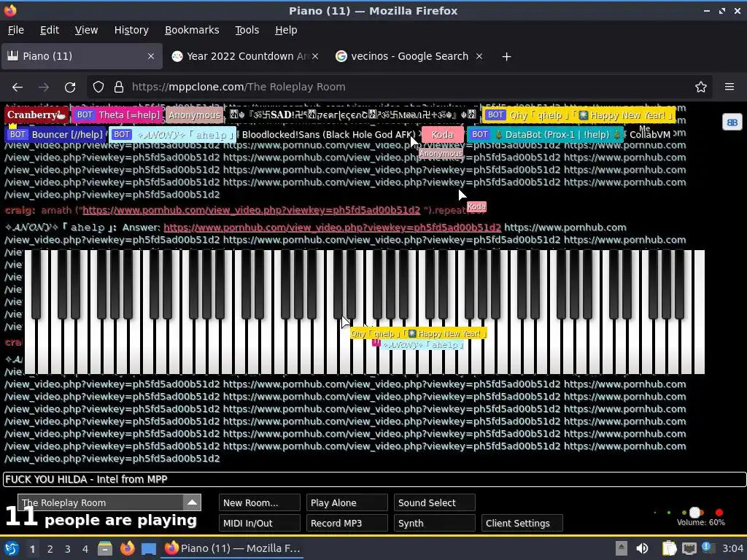Screen dimensions: 747x560
Task: Reload the page with the refresh icon
Action: coord(70,87)
